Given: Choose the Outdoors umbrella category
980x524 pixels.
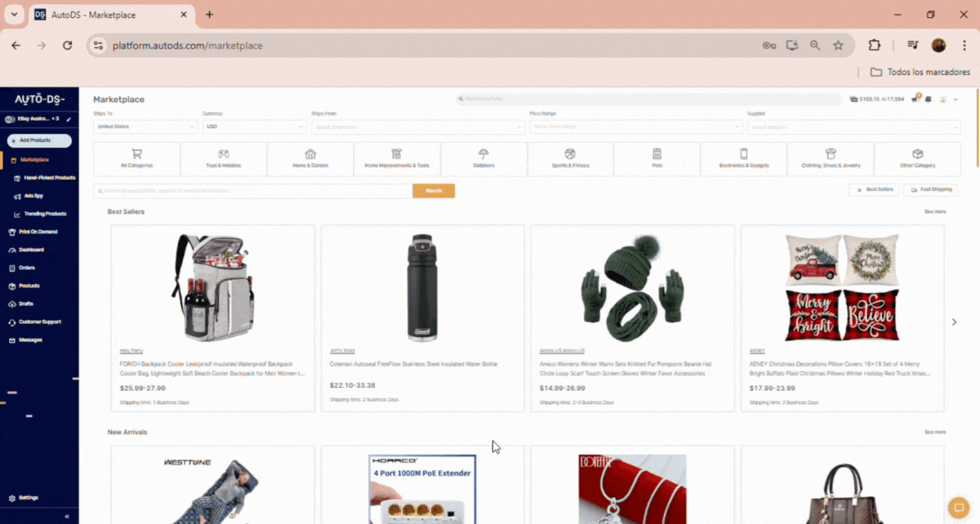Looking at the screenshot, I should pyautogui.click(x=483, y=158).
